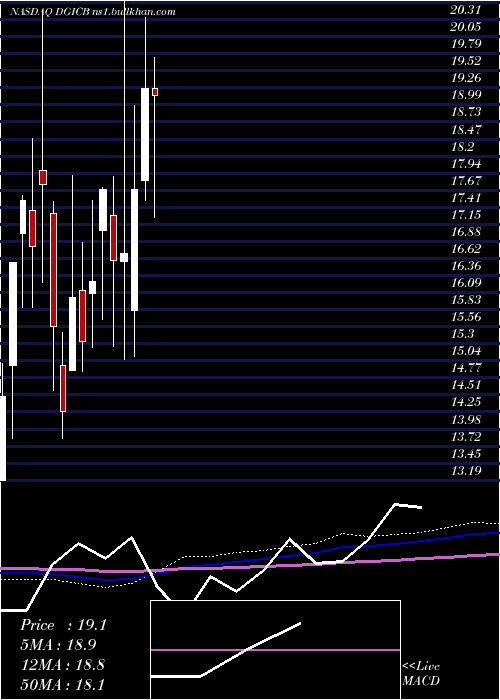Select the 18.2 price axis label
This screenshot has width=500, height=700.
[x=462, y=146]
